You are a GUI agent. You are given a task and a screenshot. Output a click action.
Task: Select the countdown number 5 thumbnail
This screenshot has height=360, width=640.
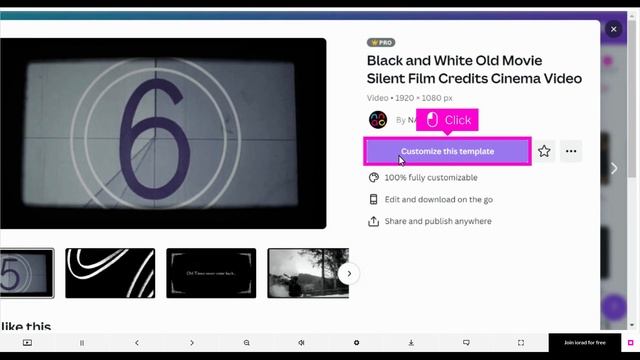click(x=27, y=273)
